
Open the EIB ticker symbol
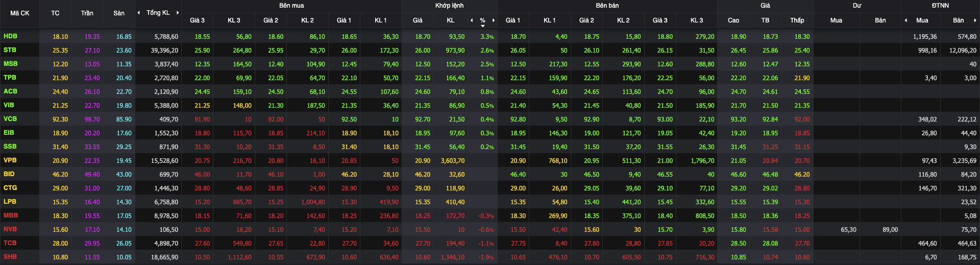click(x=9, y=133)
